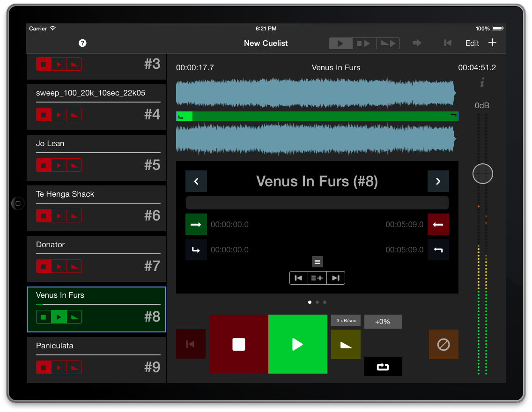Click the volume fader knob
This screenshot has height=412, width=532.
tap(482, 174)
